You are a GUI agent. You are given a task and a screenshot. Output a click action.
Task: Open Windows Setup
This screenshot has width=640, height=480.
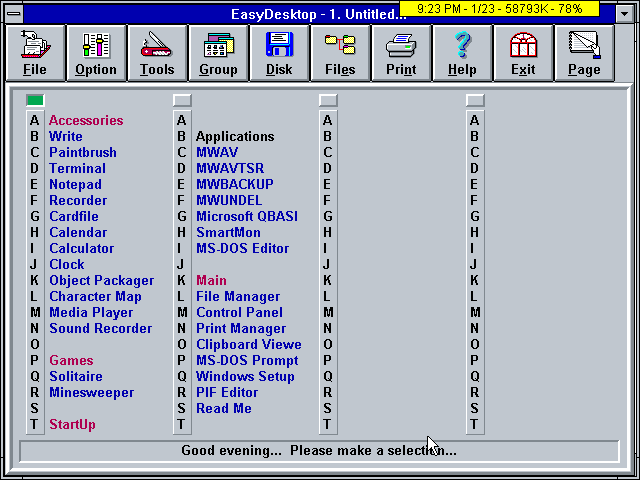coord(245,376)
